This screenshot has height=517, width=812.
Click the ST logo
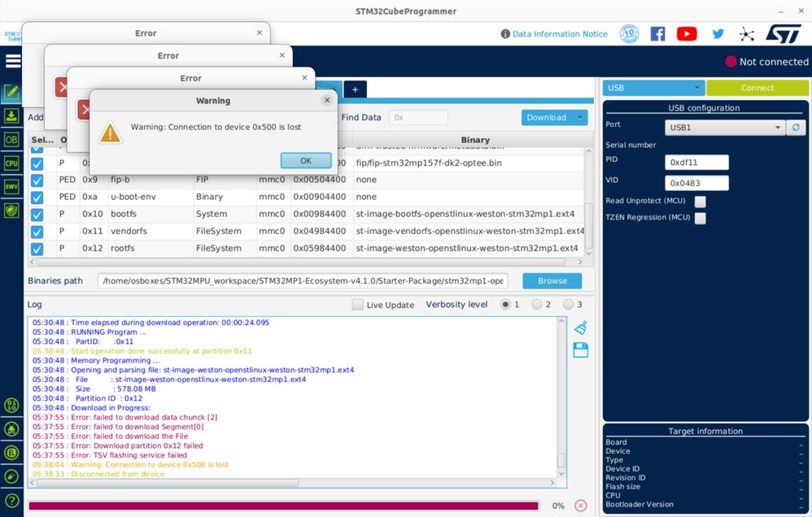pyautogui.click(x=784, y=34)
